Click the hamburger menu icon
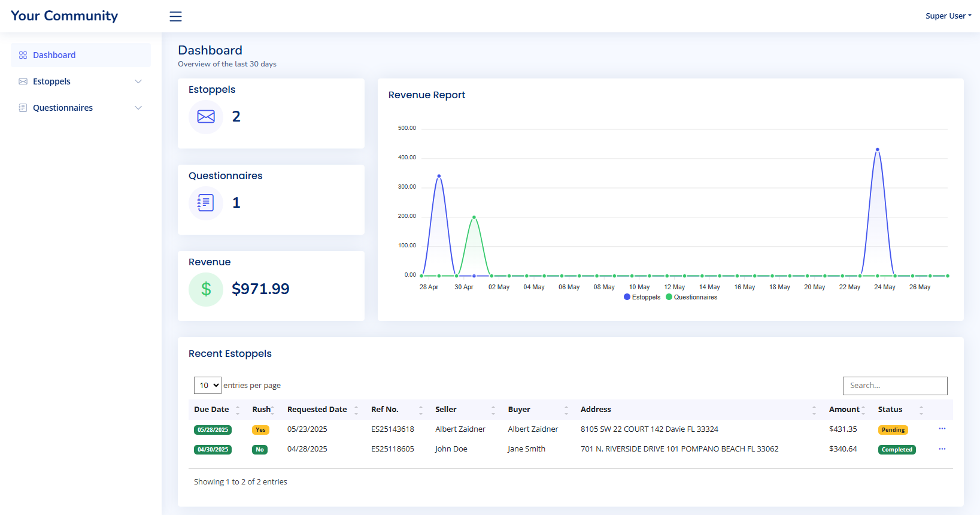Image resolution: width=980 pixels, height=515 pixels. pyautogui.click(x=175, y=16)
